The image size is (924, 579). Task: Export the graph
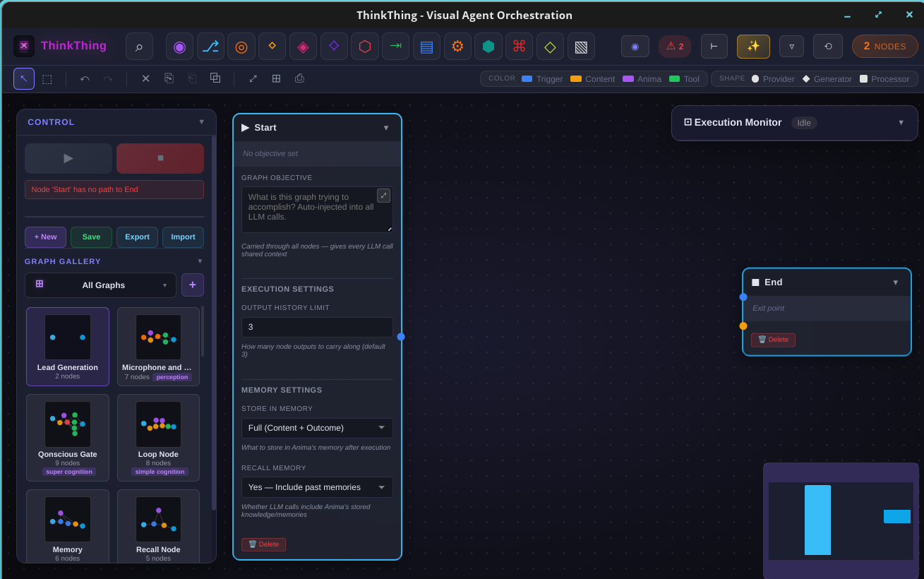pyautogui.click(x=137, y=237)
